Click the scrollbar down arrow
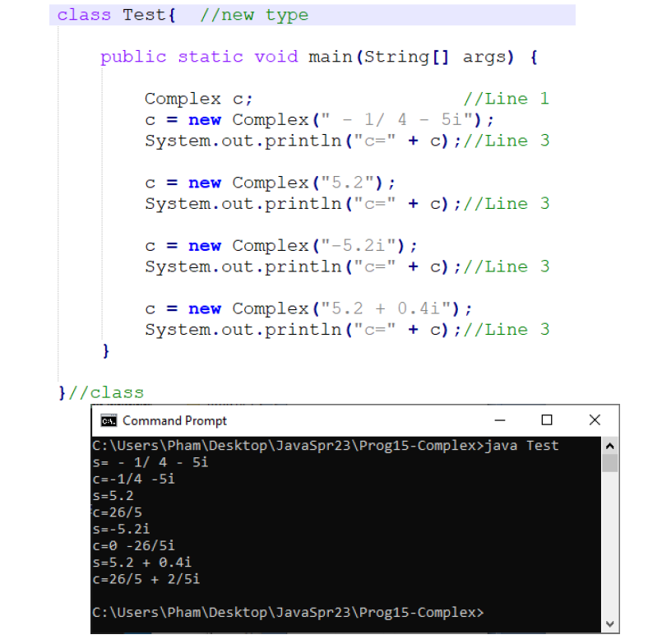 pyautogui.click(x=610, y=623)
